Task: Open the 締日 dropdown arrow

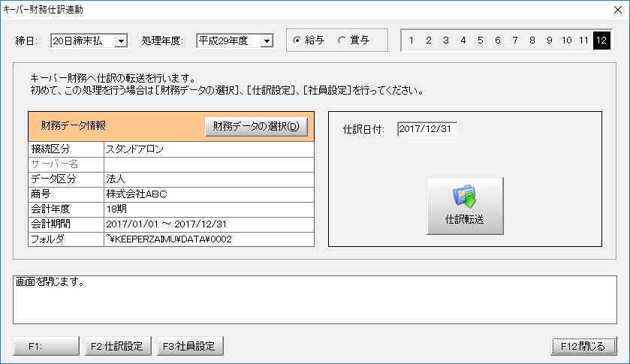Action: [x=121, y=41]
